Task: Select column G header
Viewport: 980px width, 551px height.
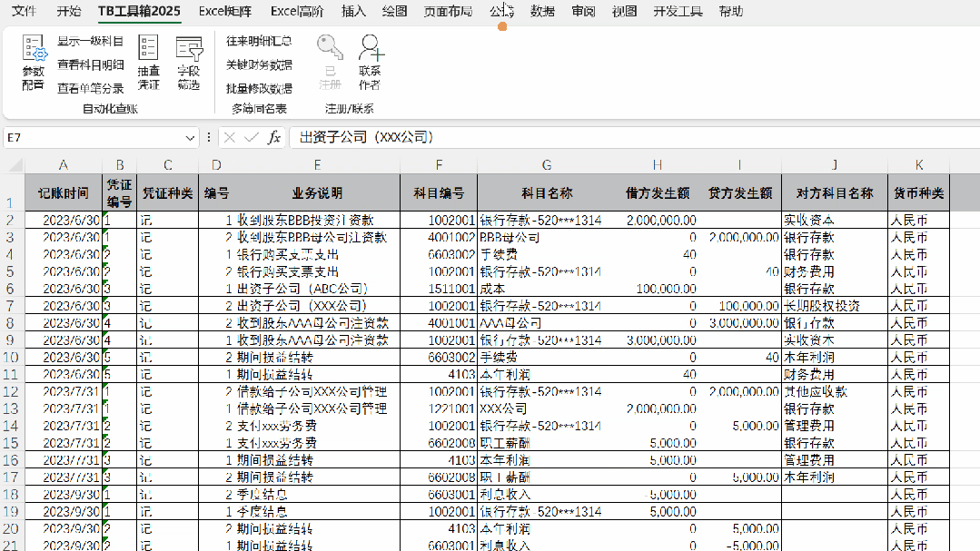Action: [x=547, y=165]
